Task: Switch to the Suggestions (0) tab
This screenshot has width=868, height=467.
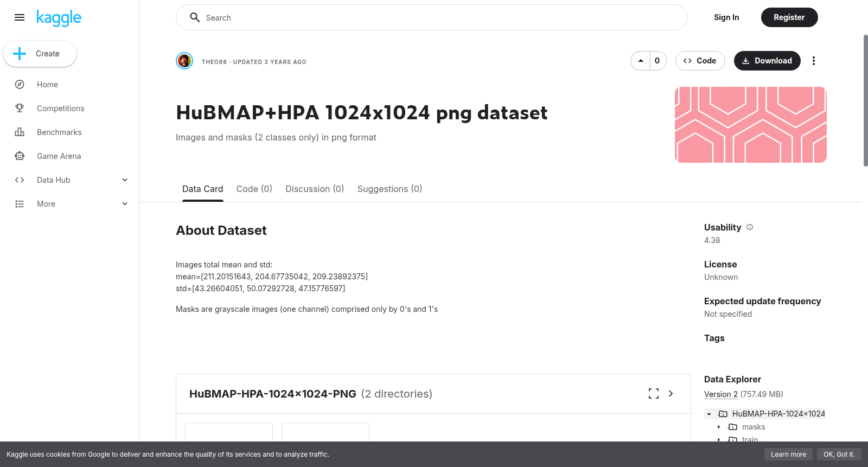Action: tap(390, 189)
